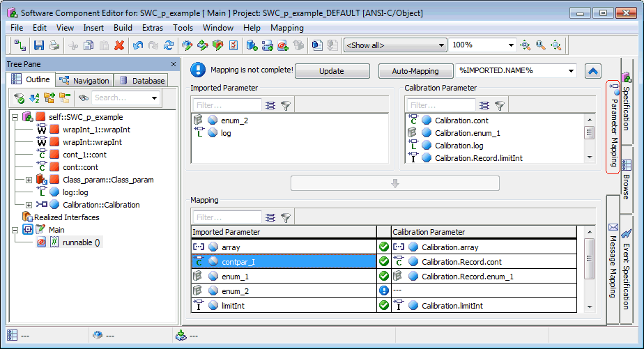This screenshot has height=349, width=644.
Task: Click the collapse-all folders icon with minus
Action: (65, 98)
